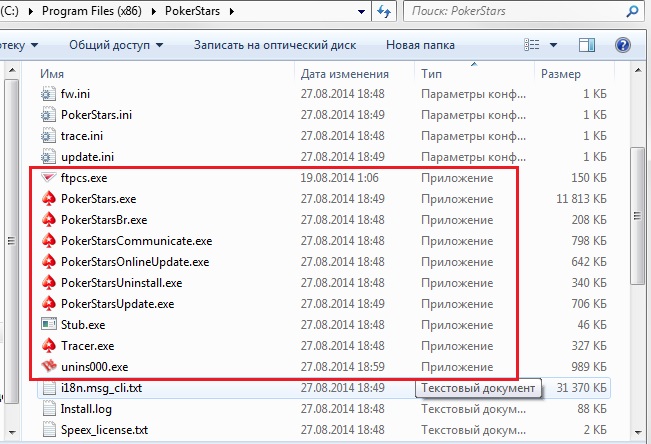Select the PokerStarsCommunicate.exe file name
This screenshot has width=651, height=444.
click(x=136, y=241)
